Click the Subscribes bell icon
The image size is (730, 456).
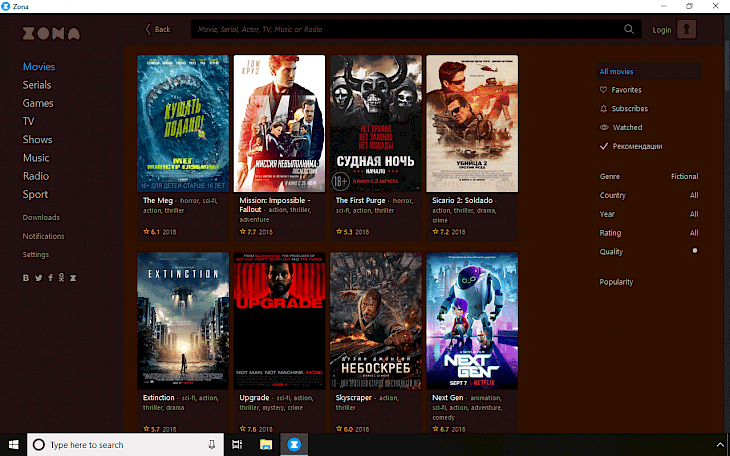tap(603, 109)
